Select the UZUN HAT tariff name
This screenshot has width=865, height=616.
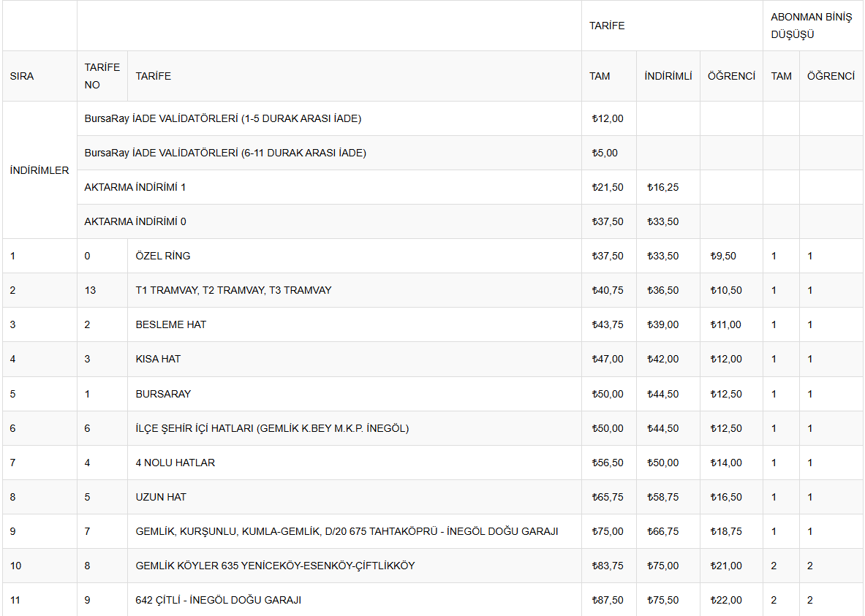tap(161, 497)
